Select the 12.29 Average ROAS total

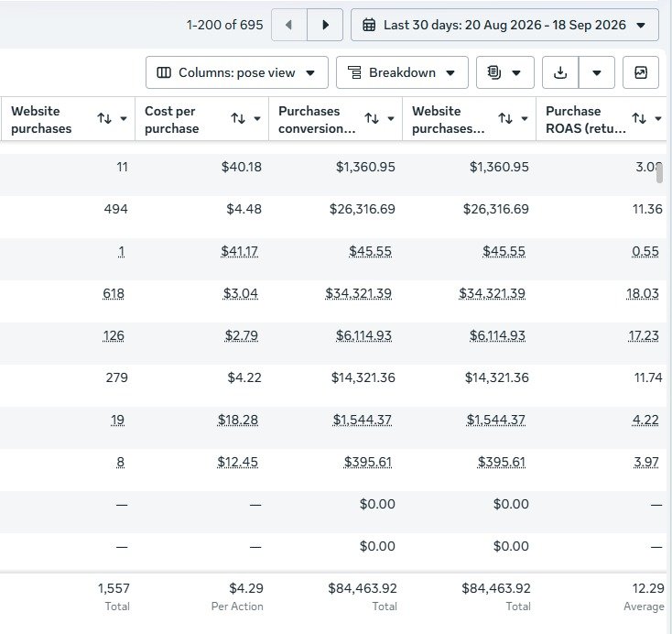[x=648, y=588]
